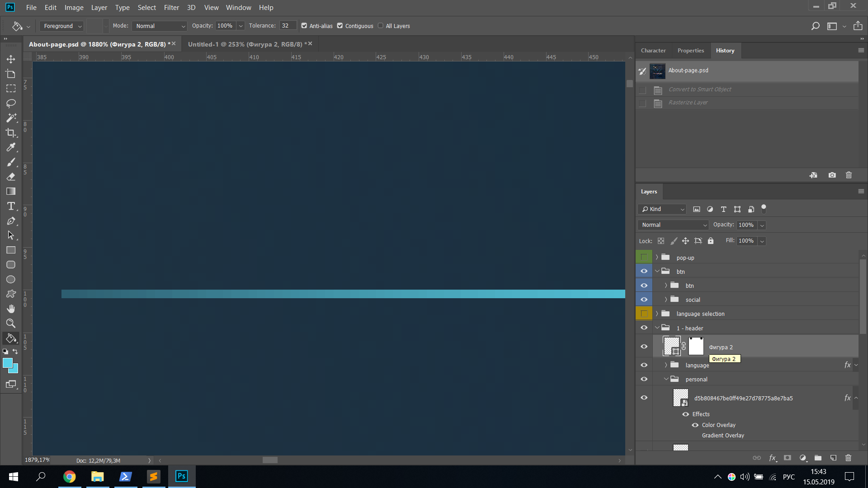The width and height of the screenshot is (868, 488).
Task: Select the Eraser tool
Action: tap(11, 177)
